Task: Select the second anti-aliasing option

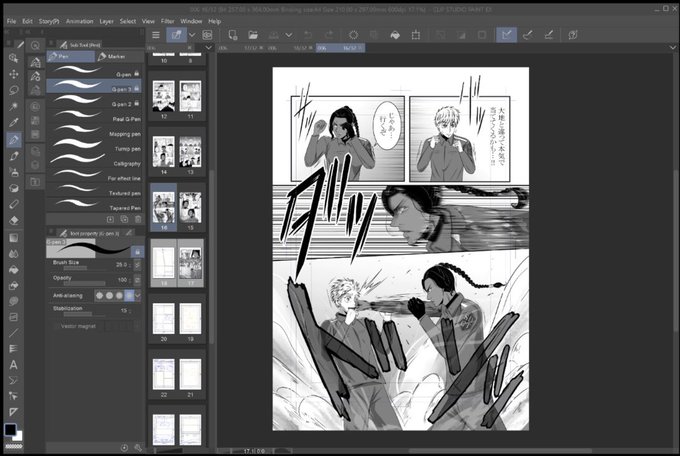Action: point(109,295)
